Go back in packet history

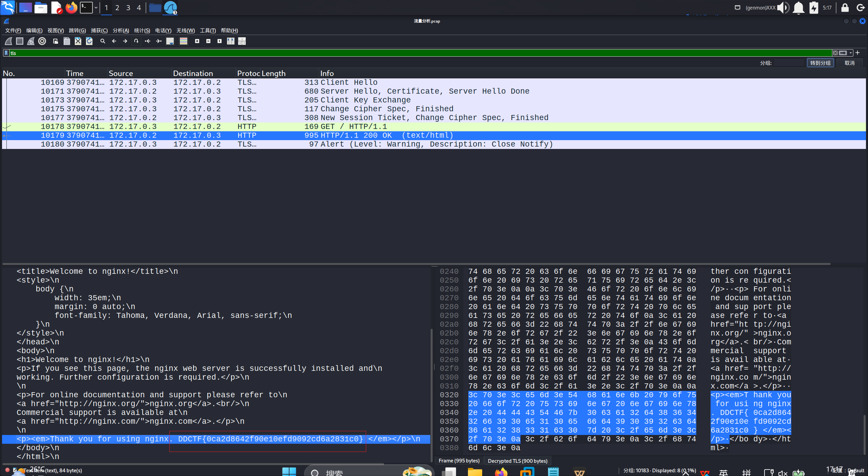[x=114, y=41]
